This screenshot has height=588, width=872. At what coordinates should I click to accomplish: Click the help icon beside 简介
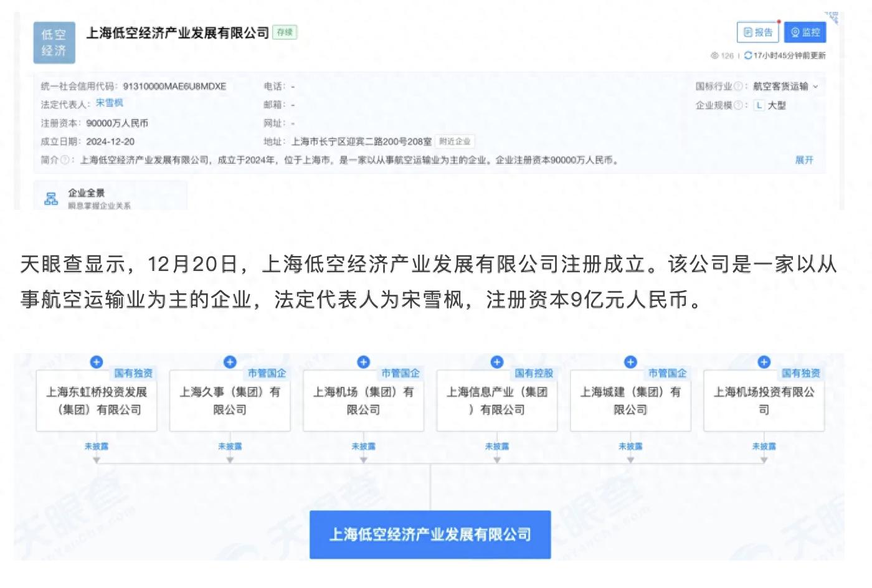(65, 160)
